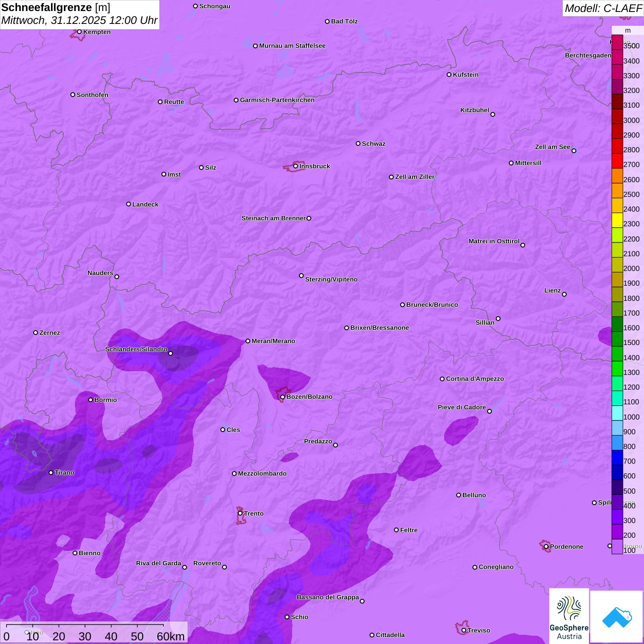644x644 pixels.
Task: Click the Schongau marker dot
Action: tap(195, 6)
